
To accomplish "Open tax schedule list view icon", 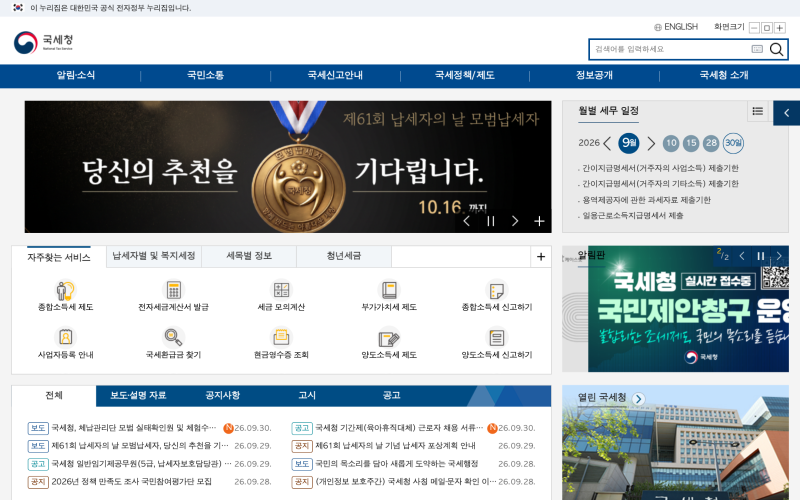I will pyautogui.click(x=758, y=111).
